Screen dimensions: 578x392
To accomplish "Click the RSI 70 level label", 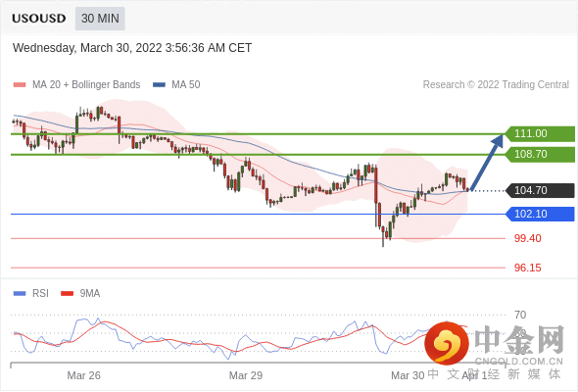I will (520, 315).
